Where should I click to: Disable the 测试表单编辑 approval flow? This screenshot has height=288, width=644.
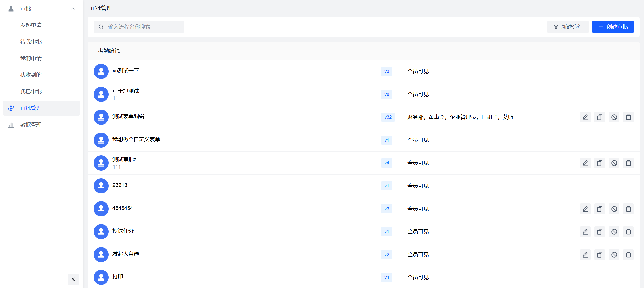tap(614, 117)
